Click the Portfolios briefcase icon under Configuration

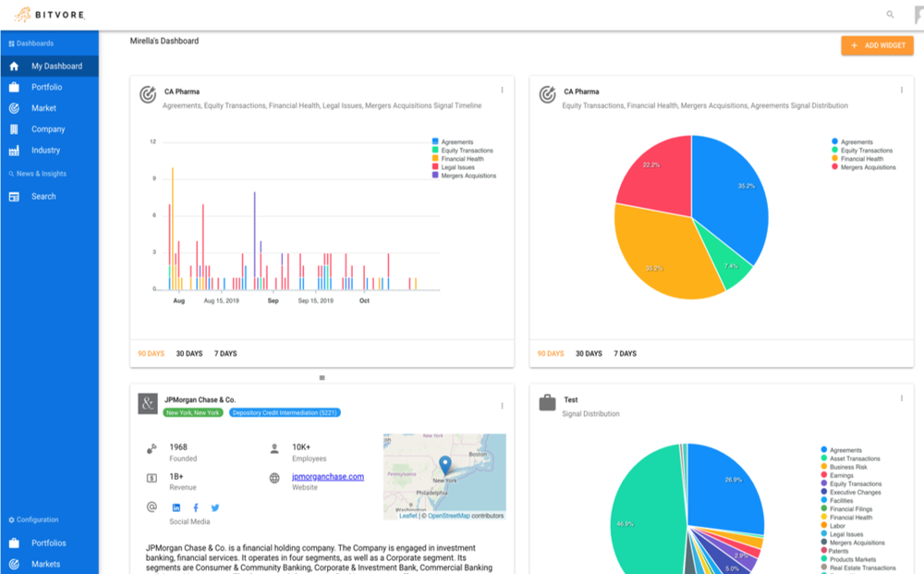14,543
